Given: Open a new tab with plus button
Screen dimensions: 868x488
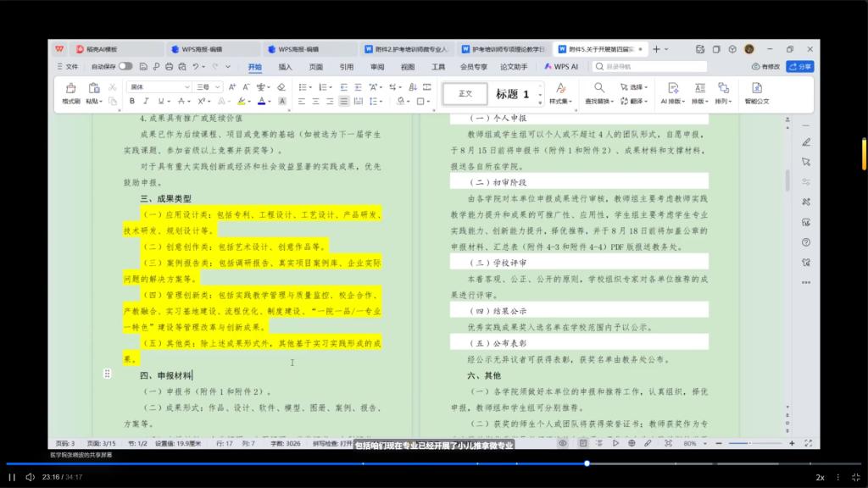Looking at the screenshot, I should coord(656,49).
